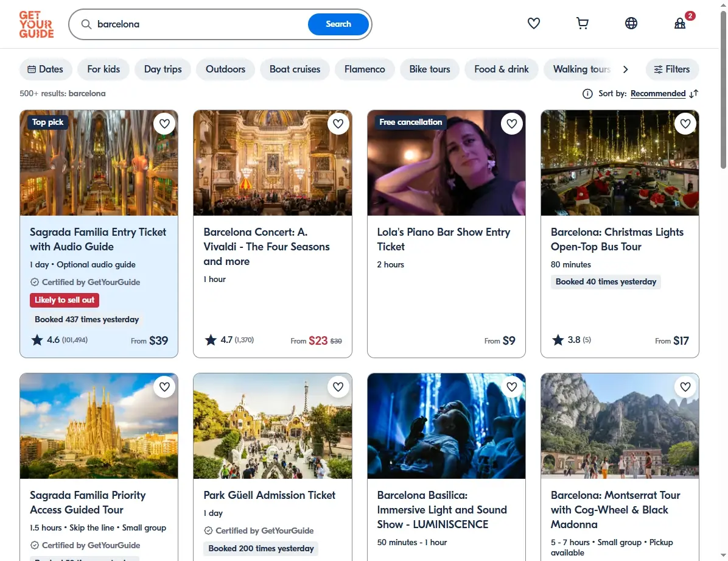Expand more category chips with arrow
The width and height of the screenshot is (728, 561).
tap(625, 69)
